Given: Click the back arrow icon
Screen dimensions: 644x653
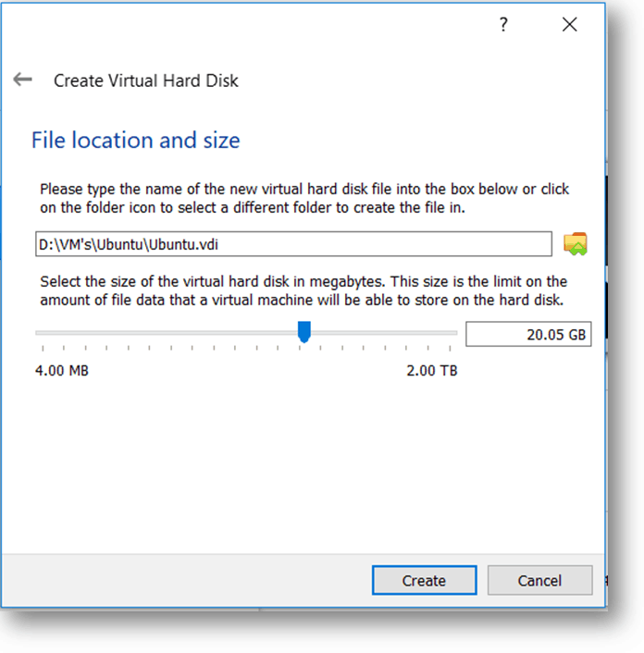Looking at the screenshot, I should [22, 80].
